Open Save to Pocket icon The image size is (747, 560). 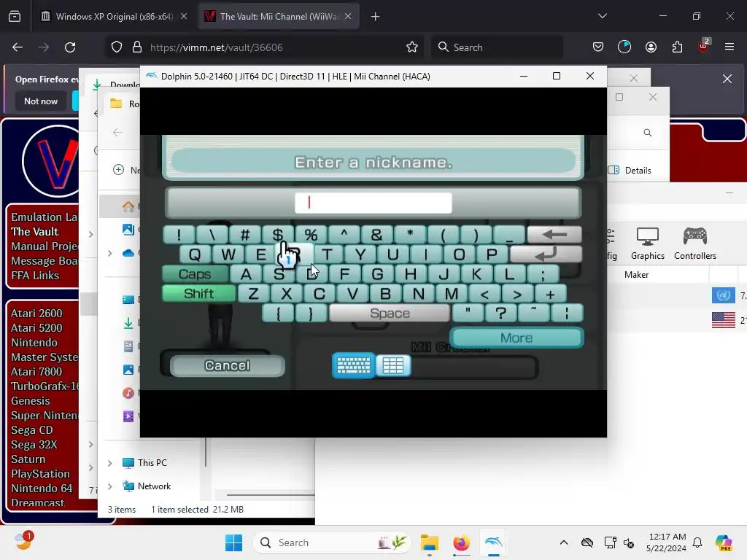click(598, 47)
